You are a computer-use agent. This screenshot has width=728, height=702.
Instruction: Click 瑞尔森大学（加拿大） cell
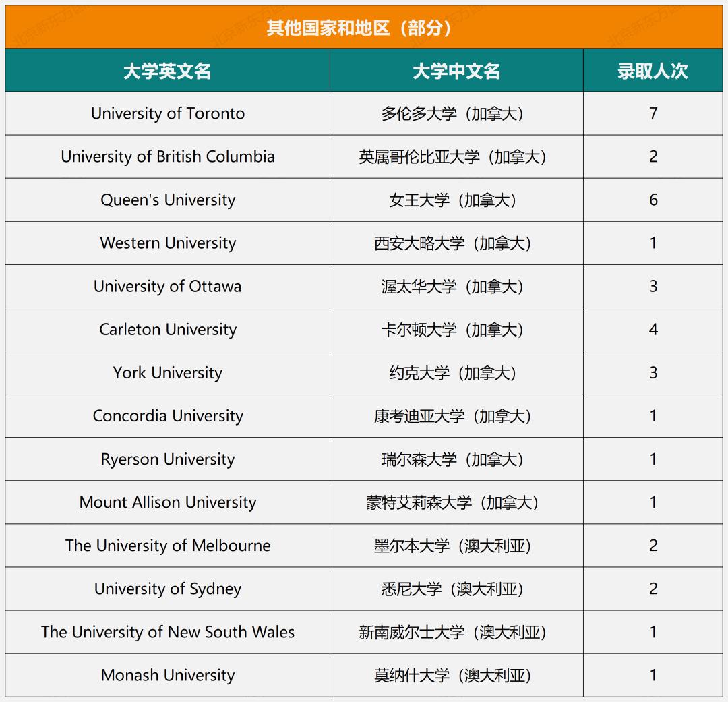click(456, 459)
